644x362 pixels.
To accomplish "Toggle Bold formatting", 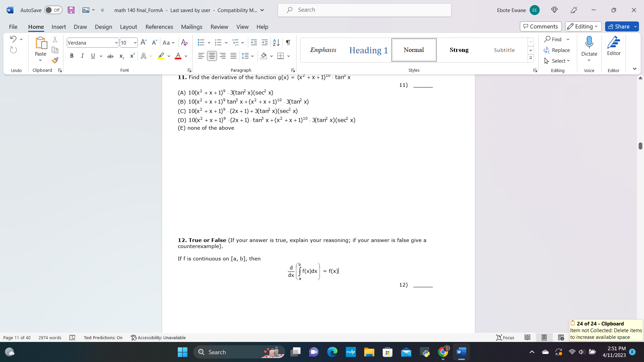I will (x=71, y=56).
